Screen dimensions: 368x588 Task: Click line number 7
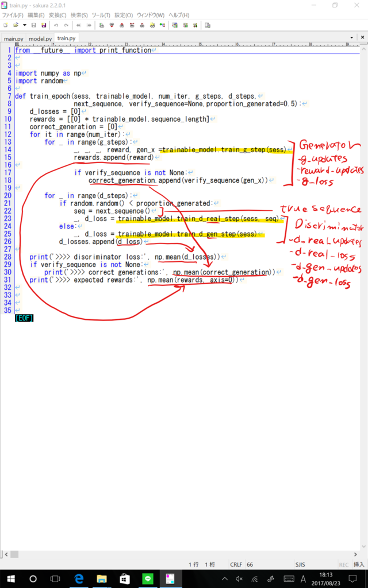coord(9,96)
